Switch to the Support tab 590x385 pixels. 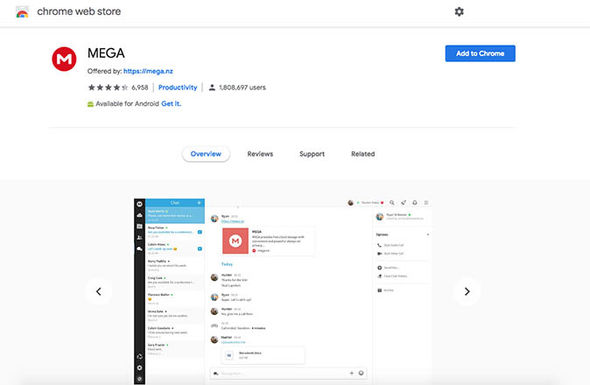(312, 154)
